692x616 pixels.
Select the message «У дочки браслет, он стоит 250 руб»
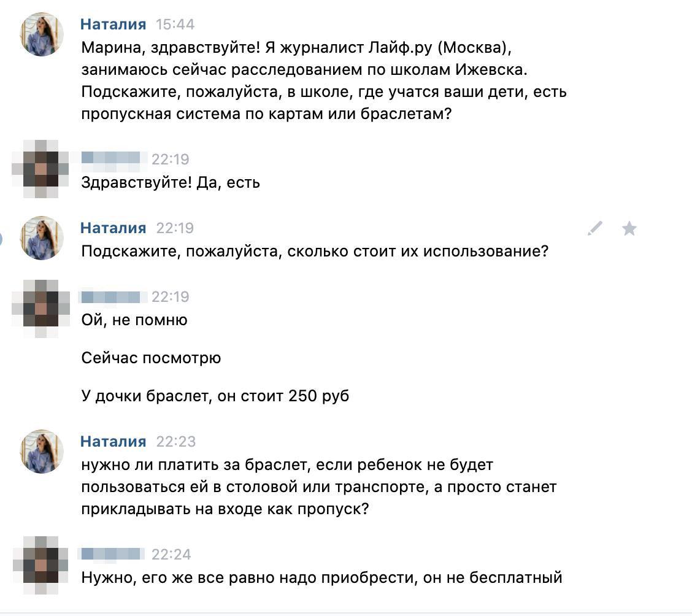click(x=215, y=396)
